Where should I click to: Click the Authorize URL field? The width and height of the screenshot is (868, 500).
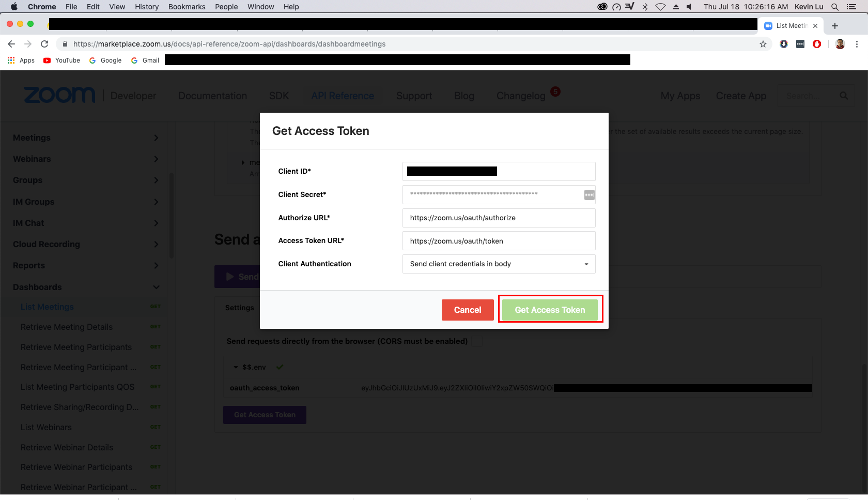499,218
